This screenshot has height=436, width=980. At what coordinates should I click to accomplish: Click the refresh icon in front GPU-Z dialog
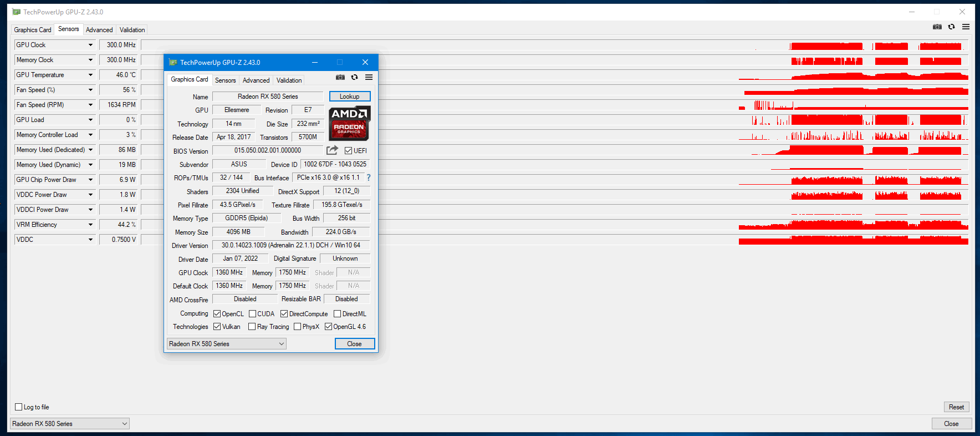click(355, 77)
